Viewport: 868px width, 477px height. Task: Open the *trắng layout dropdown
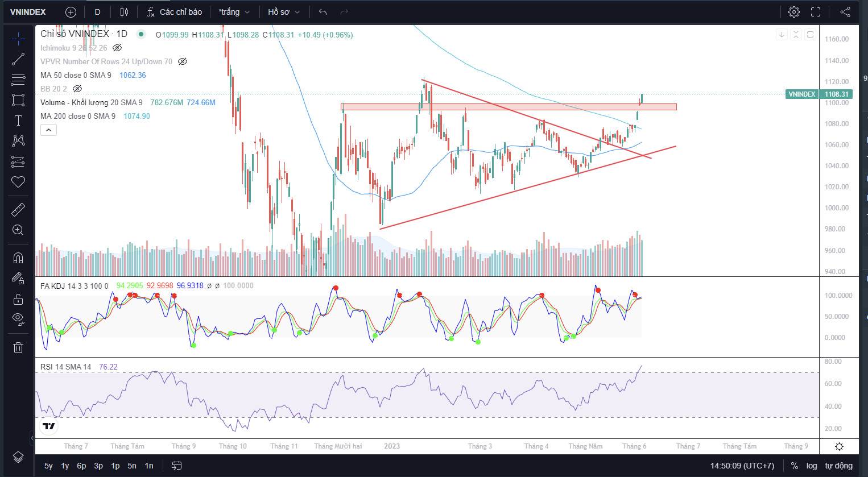234,12
